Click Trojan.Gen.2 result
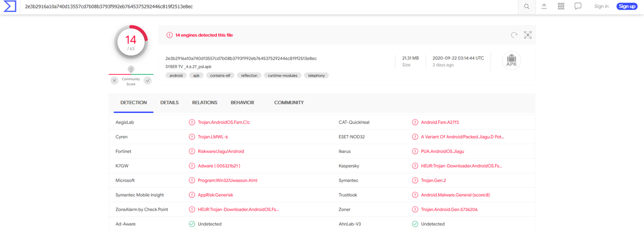Viewport: 644px width, 231px height. click(x=433, y=180)
